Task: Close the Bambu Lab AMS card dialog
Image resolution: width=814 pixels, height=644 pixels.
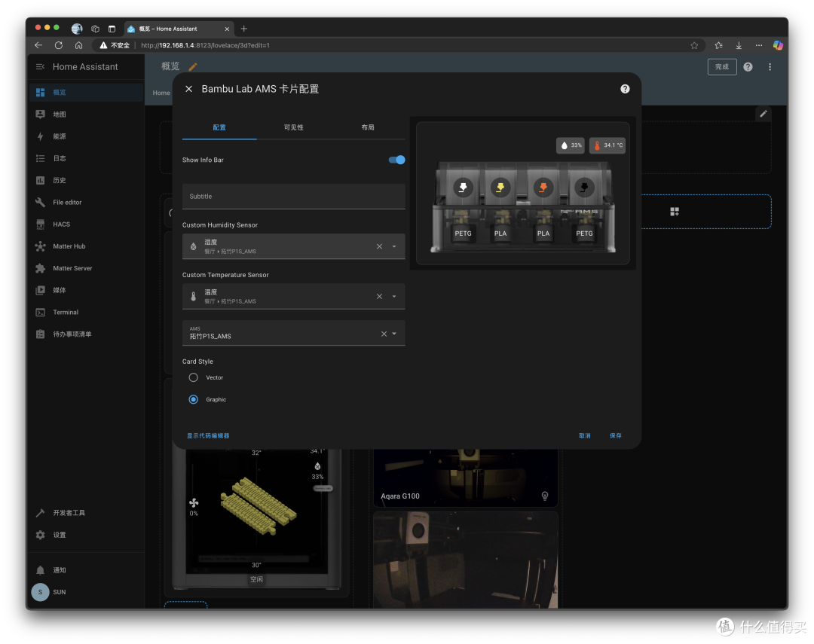Action: pyautogui.click(x=189, y=89)
